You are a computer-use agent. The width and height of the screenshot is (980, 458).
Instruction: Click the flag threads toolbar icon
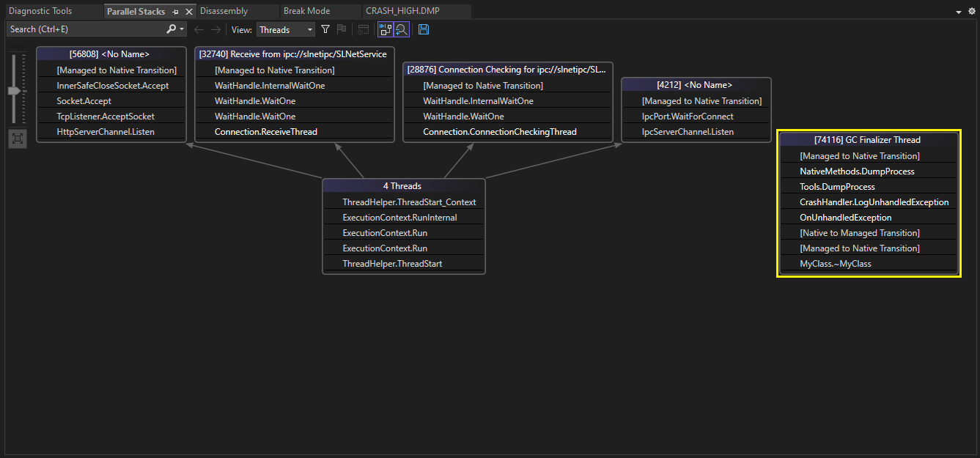341,29
